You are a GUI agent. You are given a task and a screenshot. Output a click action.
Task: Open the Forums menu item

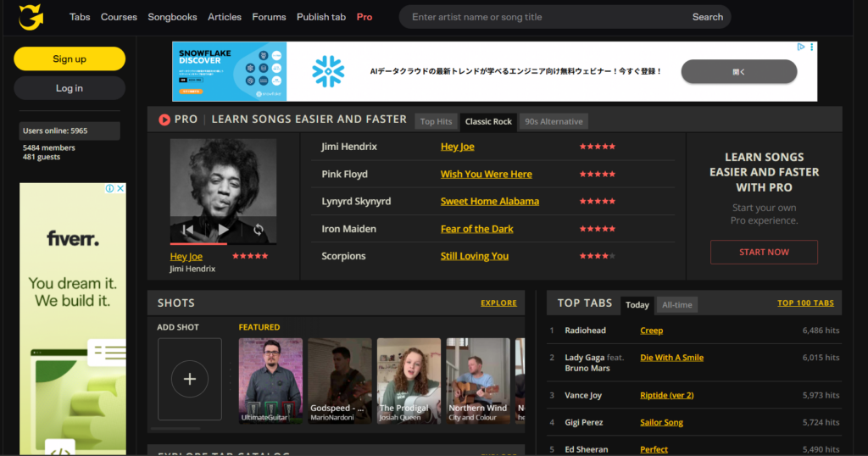point(269,17)
